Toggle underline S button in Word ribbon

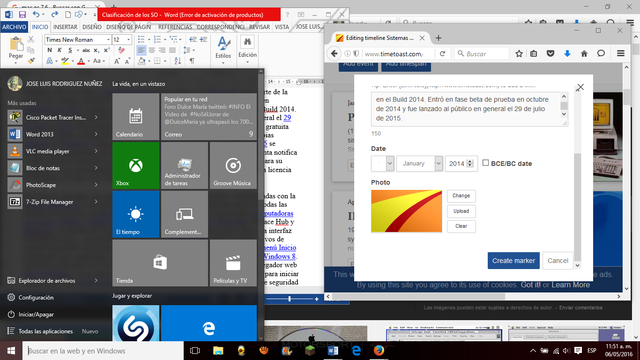pos(70,50)
